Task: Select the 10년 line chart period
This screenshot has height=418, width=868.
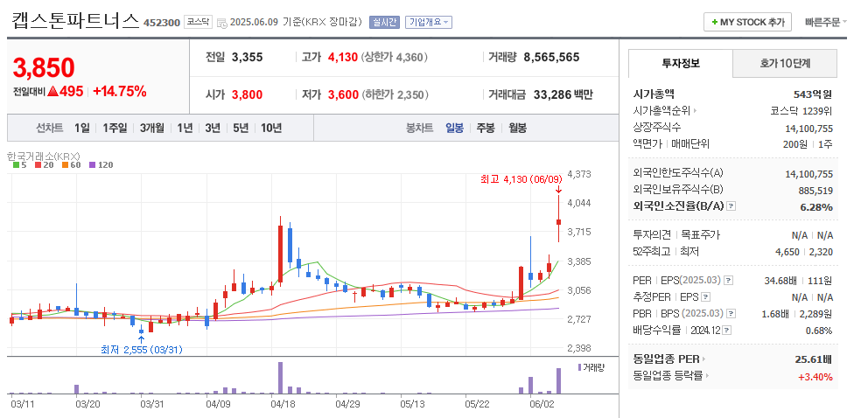Action: [x=270, y=129]
